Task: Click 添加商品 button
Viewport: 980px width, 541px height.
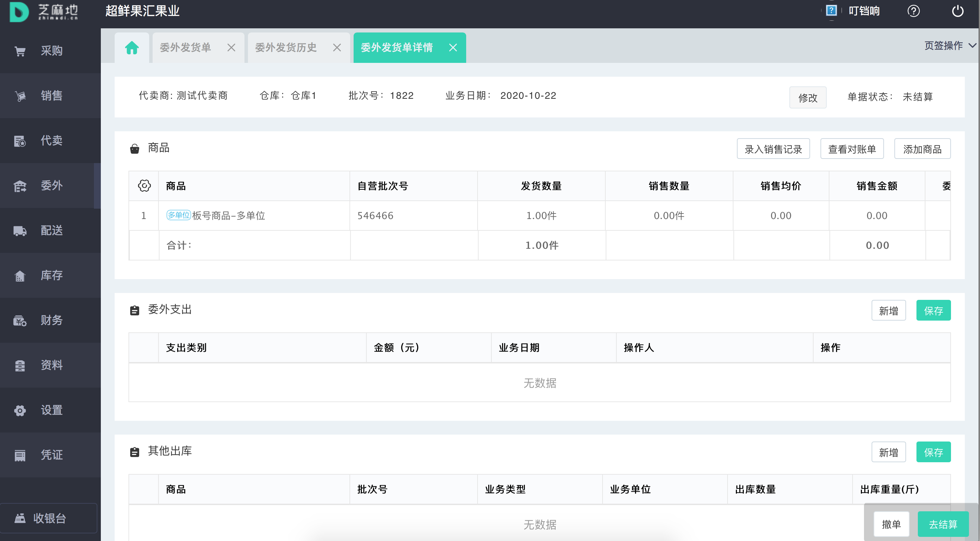Action: (922, 149)
